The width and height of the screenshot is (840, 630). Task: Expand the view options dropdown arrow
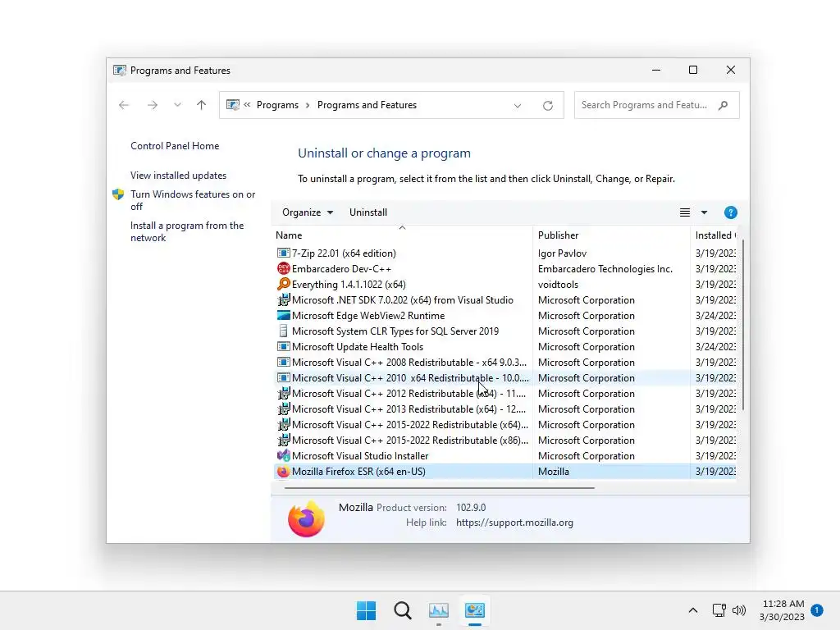coord(704,212)
